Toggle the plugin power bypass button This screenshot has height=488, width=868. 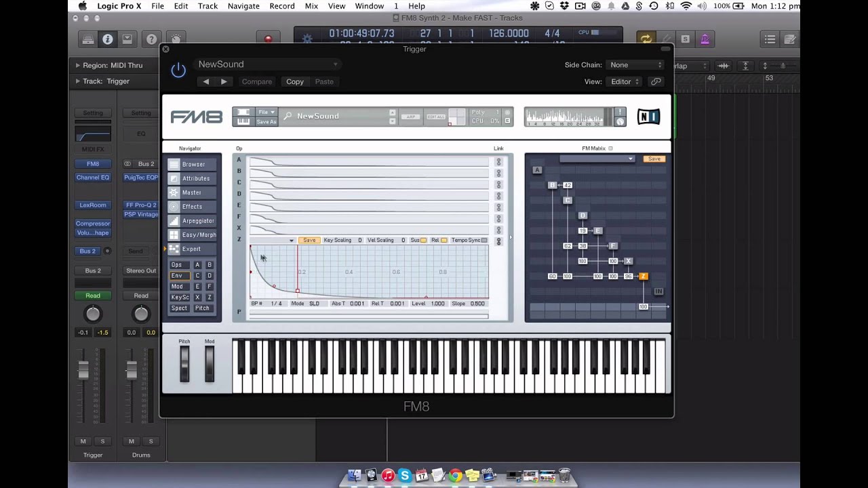tap(178, 70)
